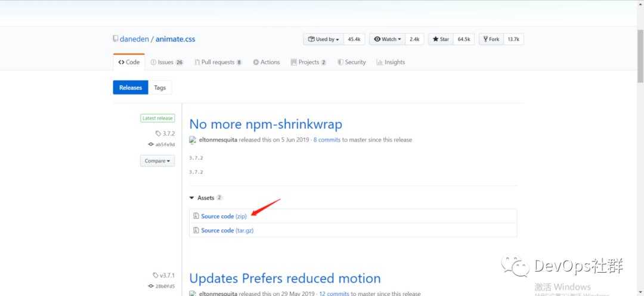Click the Projects tab board icon
Screen dimensions: 644x296
point(293,62)
